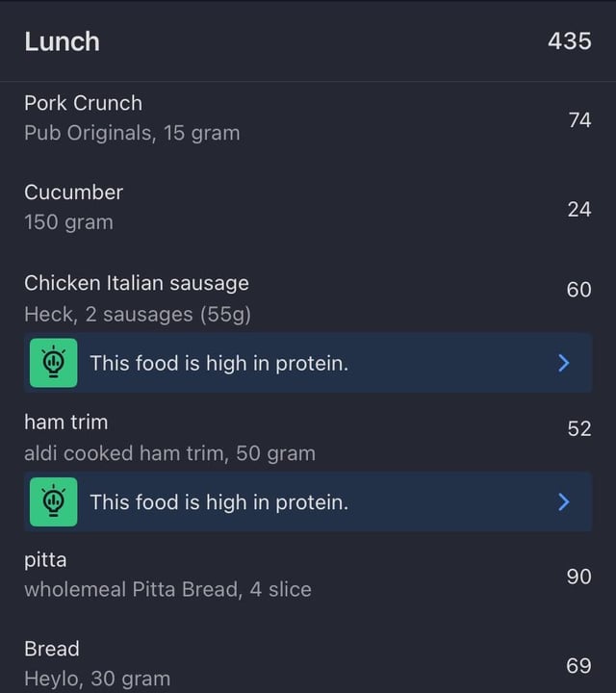Open the Lunch meal header
Screen dimensions: 616x693
pos(308,41)
